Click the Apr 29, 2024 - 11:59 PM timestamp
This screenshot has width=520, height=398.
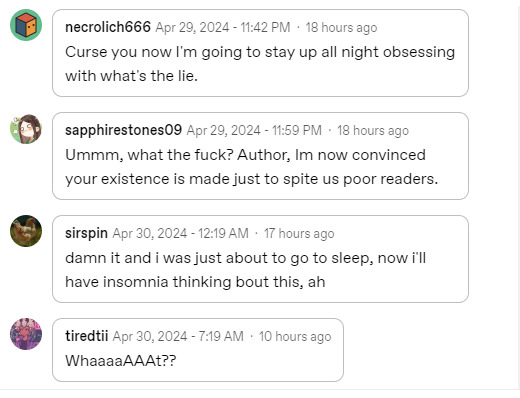coord(254,130)
